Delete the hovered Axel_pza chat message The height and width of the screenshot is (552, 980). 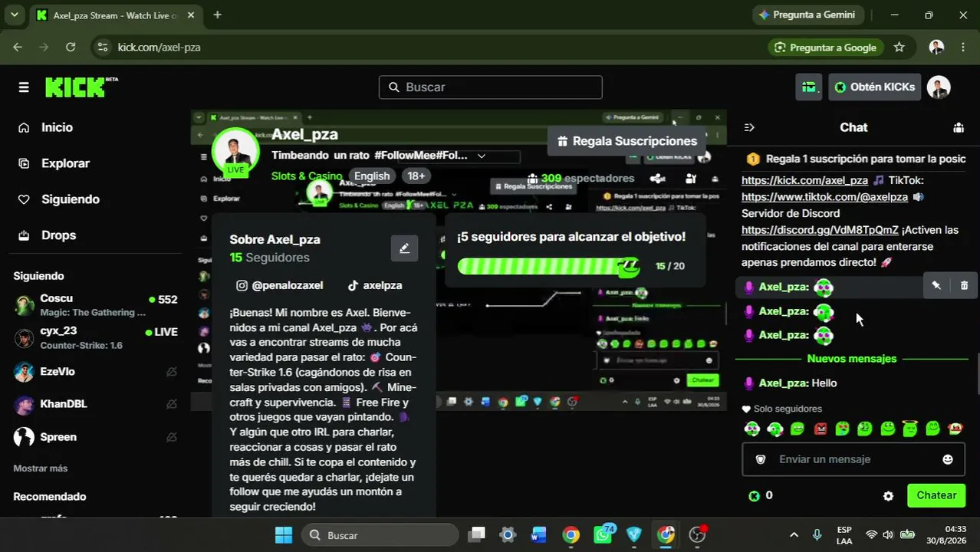964,285
